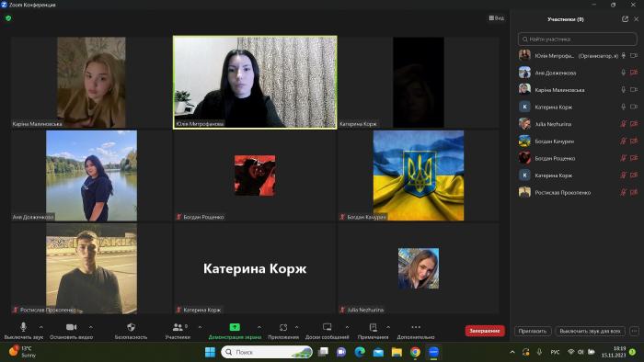
Task: Select Аня Долженкова video tile
Action: pyautogui.click(x=91, y=175)
